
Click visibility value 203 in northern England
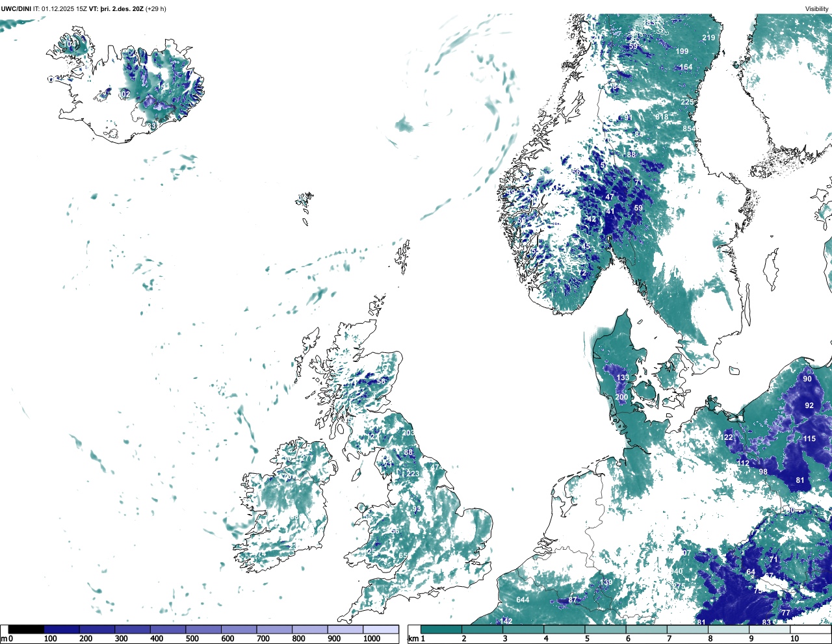click(408, 433)
